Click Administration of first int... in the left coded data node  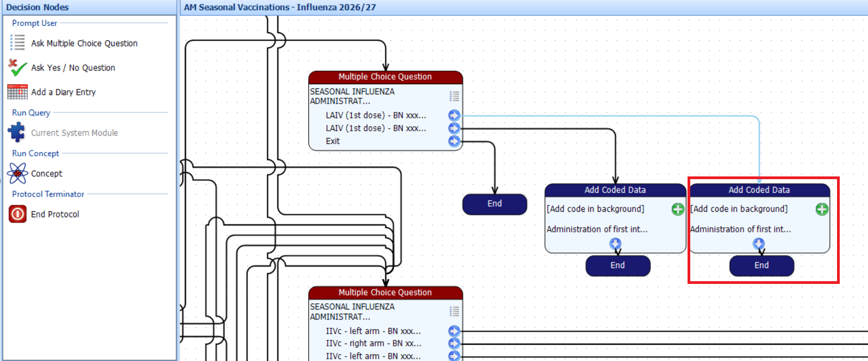pyautogui.click(x=597, y=229)
